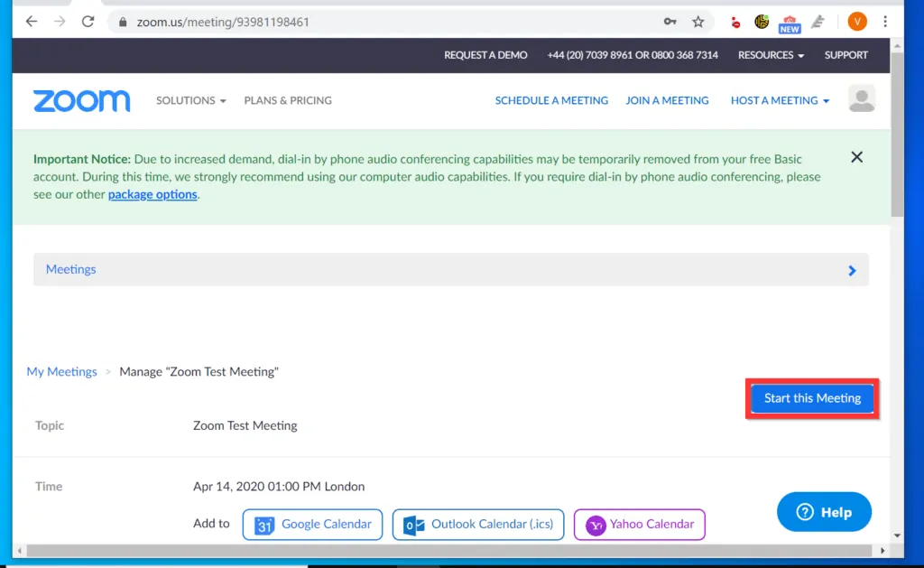Open Chrome's three-dot menu
The image size is (924, 568).
(x=885, y=22)
